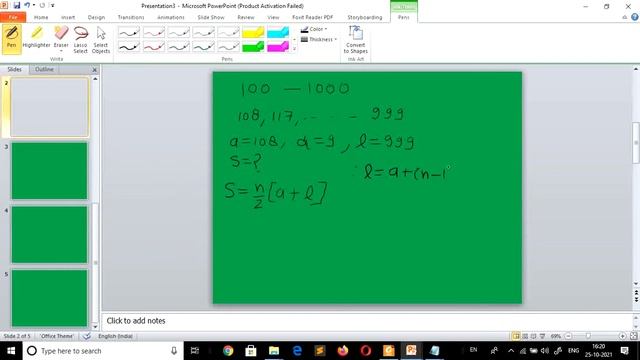Screen dimensions: 640x360
Task: Switch to the Outline pane tab
Action: [x=44, y=69]
